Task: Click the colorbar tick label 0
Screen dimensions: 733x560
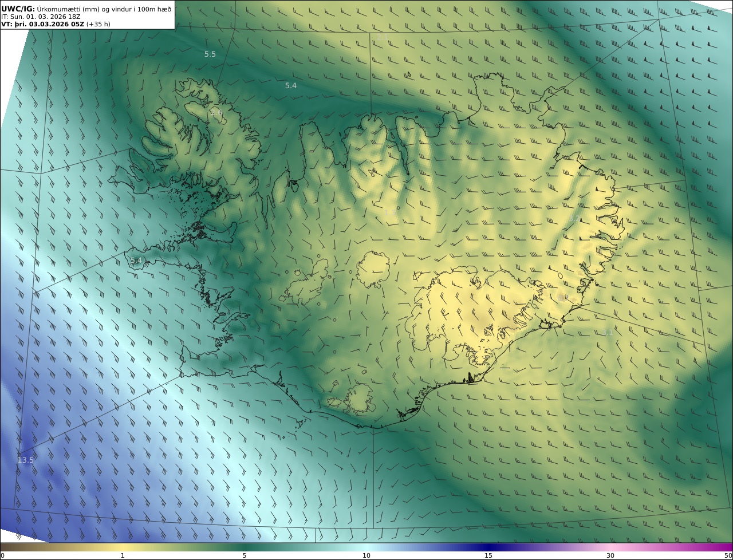Action: pyautogui.click(x=2, y=555)
